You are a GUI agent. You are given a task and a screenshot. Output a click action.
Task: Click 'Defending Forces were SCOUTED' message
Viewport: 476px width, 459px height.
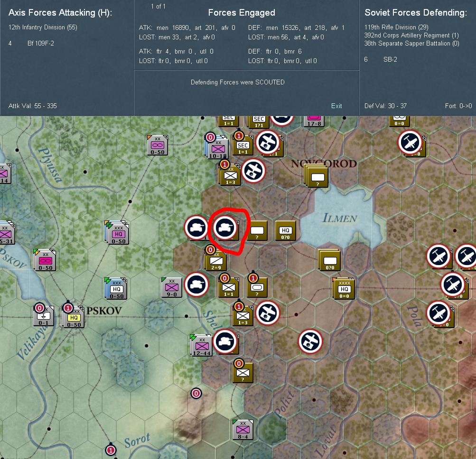237,82
